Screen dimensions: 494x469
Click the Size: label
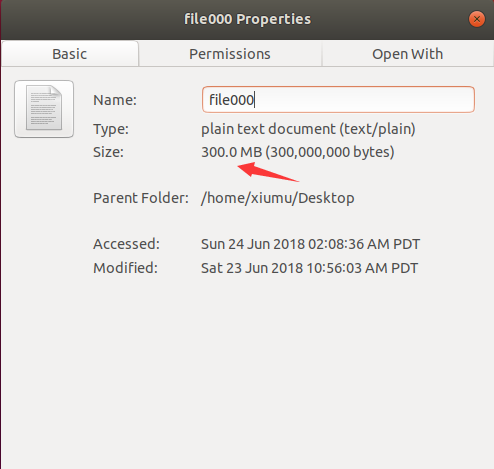[108, 152]
